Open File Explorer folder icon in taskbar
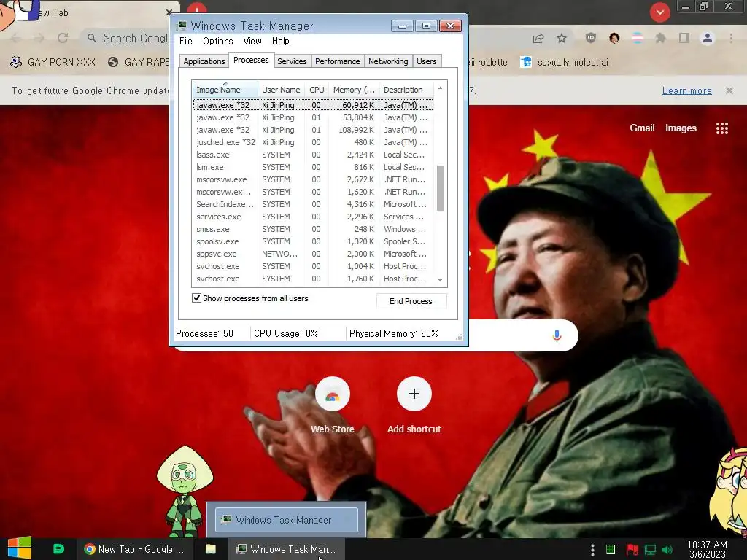Screen dimensions: 747x560 (x=211, y=549)
